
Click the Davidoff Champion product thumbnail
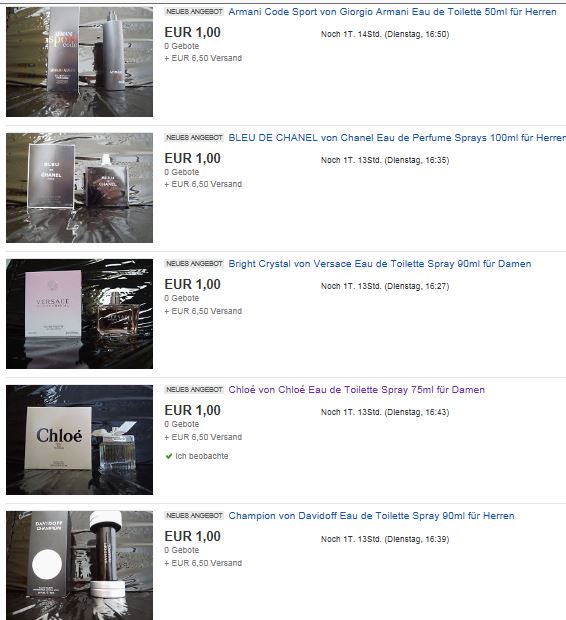[x=80, y=565]
